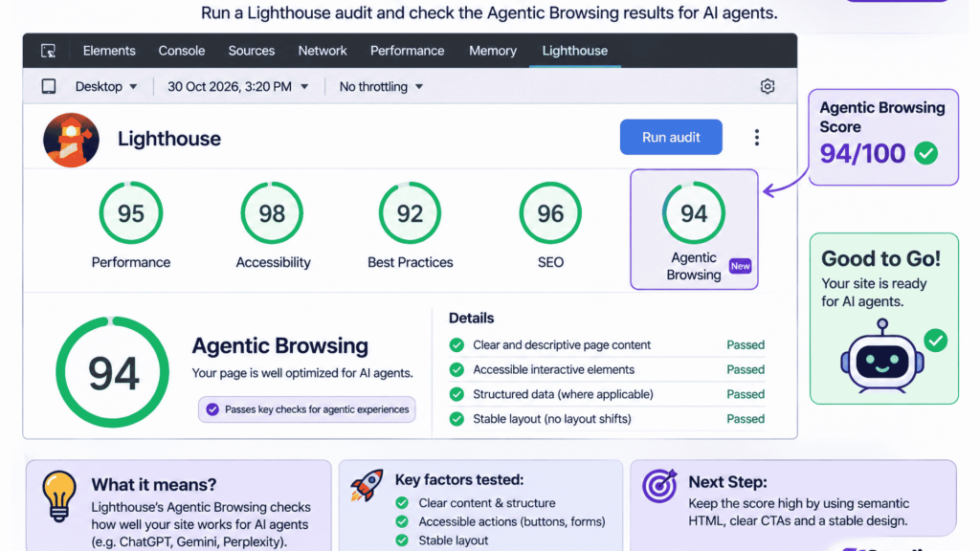Viewport: 980px width, 551px height.
Task: Click check icon beside Clear content & structure
Action: tap(402, 503)
